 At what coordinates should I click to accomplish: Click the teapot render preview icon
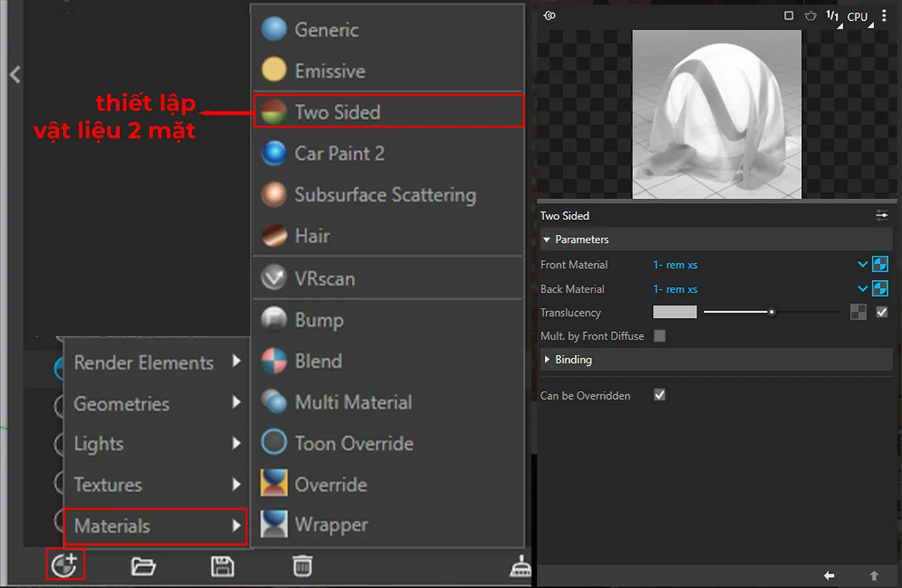(x=810, y=16)
